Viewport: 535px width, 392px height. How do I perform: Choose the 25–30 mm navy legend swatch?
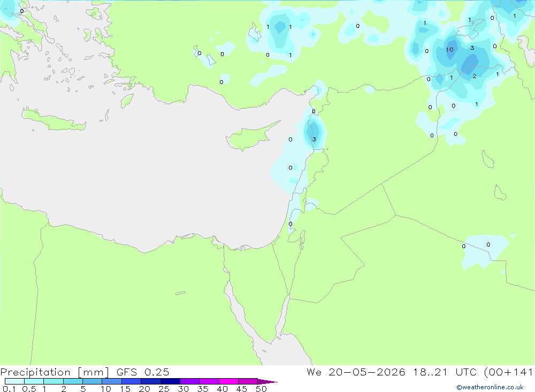pos(170,381)
